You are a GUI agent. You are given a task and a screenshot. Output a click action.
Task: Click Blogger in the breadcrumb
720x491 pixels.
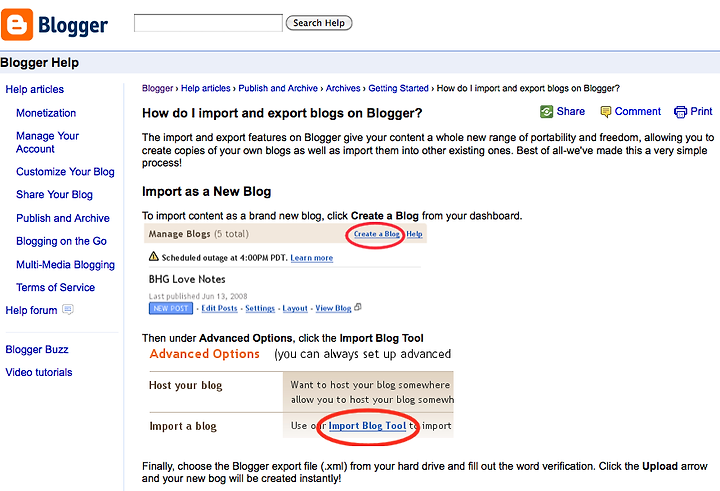click(x=158, y=88)
